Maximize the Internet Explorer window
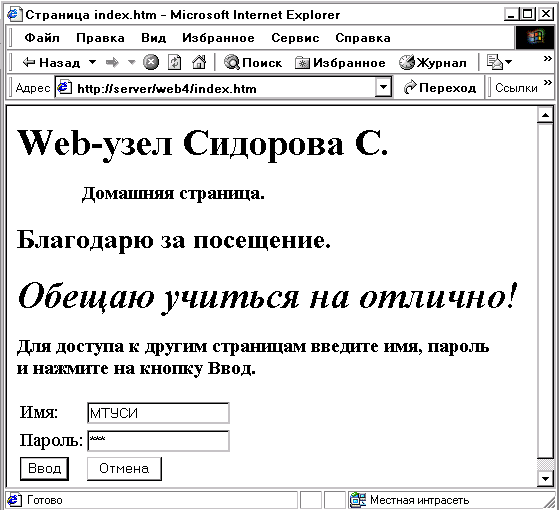Screen dimensions: 559x510 coord(527,14)
